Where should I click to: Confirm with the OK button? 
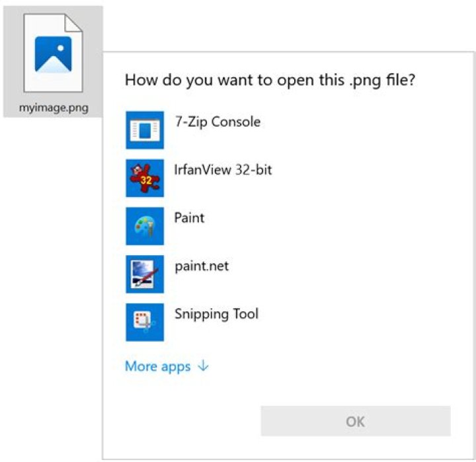356,421
